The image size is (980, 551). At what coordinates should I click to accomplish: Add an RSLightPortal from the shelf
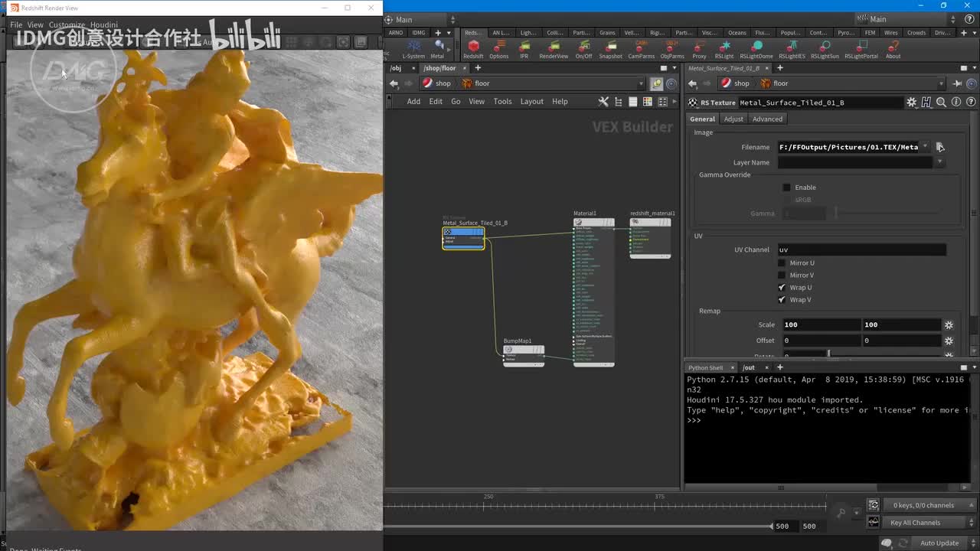point(861,50)
